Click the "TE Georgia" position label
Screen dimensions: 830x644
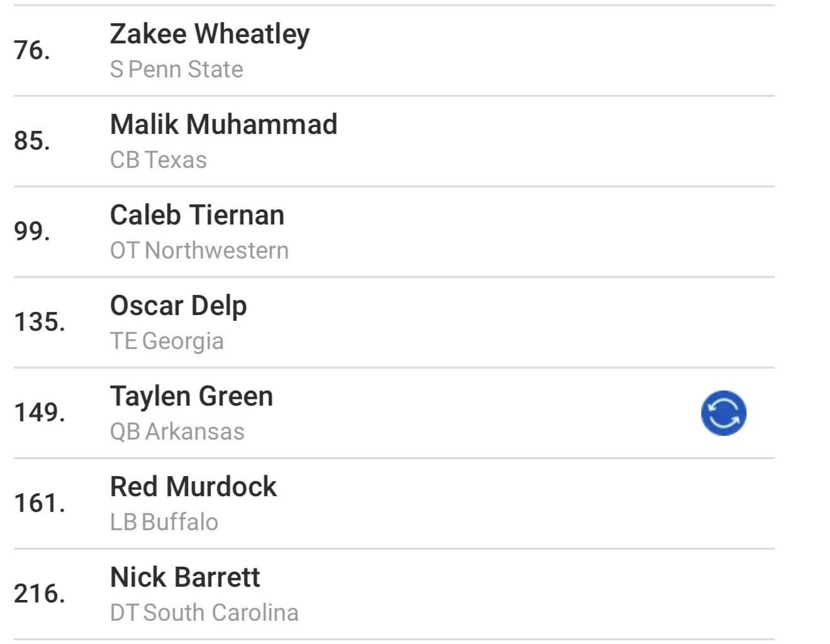167,341
